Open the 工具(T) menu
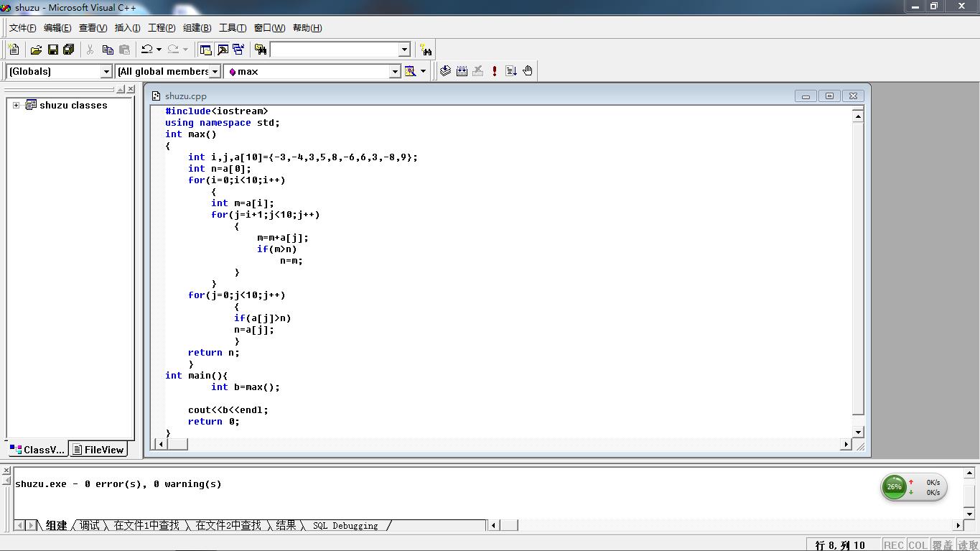Screen dimensions: 980x551 tap(233, 28)
